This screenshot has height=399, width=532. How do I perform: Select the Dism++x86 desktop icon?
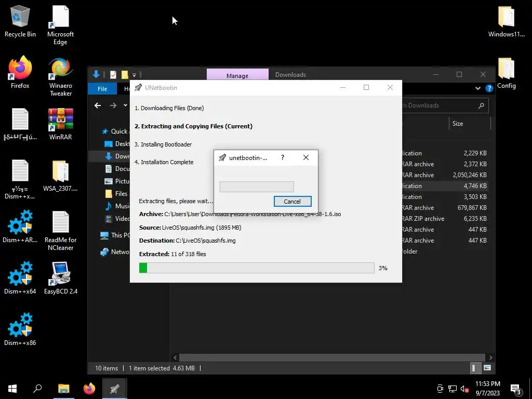point(20,330)
